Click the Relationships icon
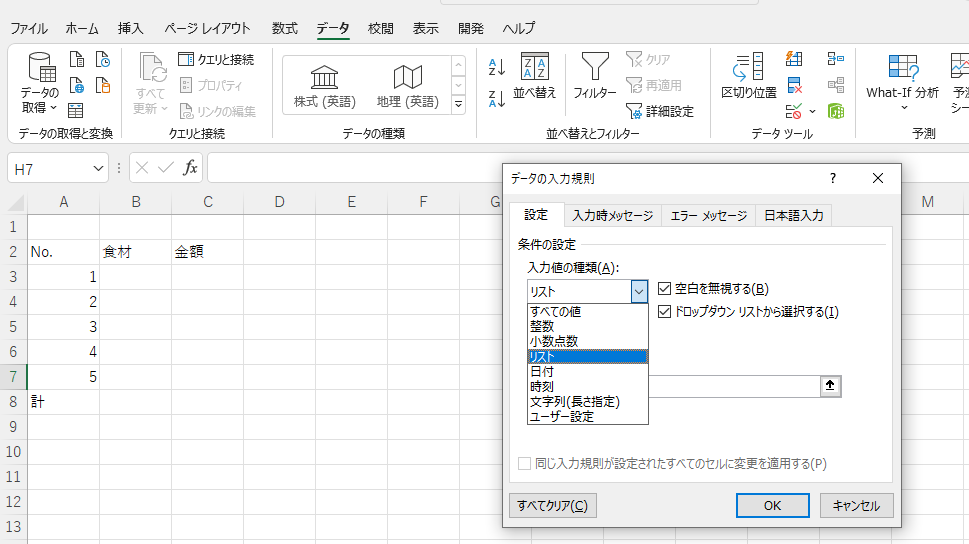Image resolution: width=969 pixels, height=544 pixels. click(836, 85)
